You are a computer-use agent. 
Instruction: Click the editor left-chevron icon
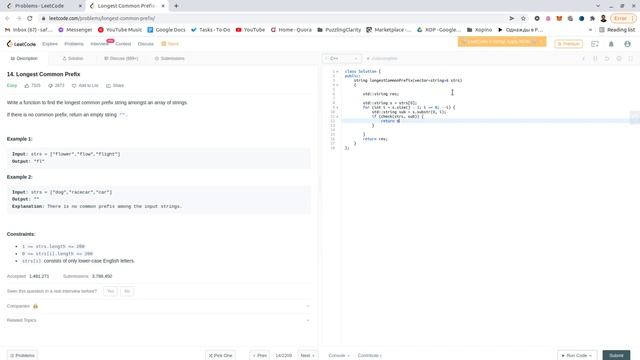(x=584, y=59)
